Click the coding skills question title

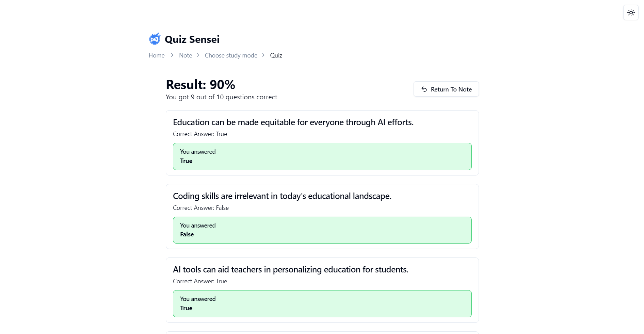tap(282, 196)
